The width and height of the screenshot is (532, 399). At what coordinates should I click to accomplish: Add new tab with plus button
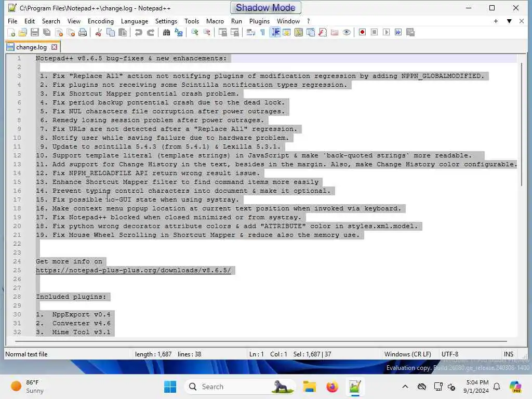coord(496,21)
